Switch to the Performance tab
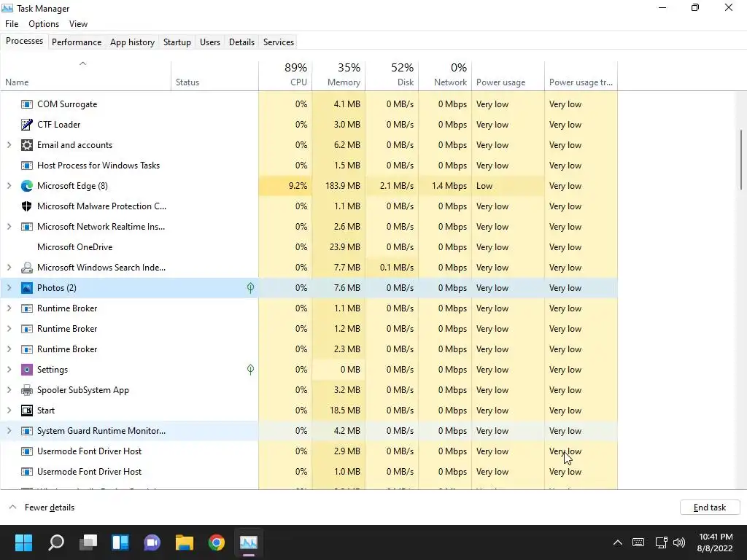This screenshot has width=747, height=560. coord(76,42)
